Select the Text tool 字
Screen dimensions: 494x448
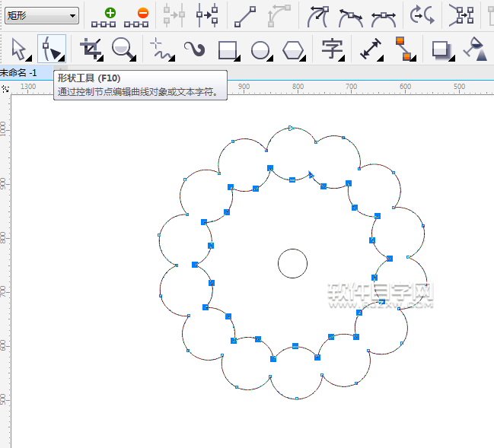tap(332, 49)
